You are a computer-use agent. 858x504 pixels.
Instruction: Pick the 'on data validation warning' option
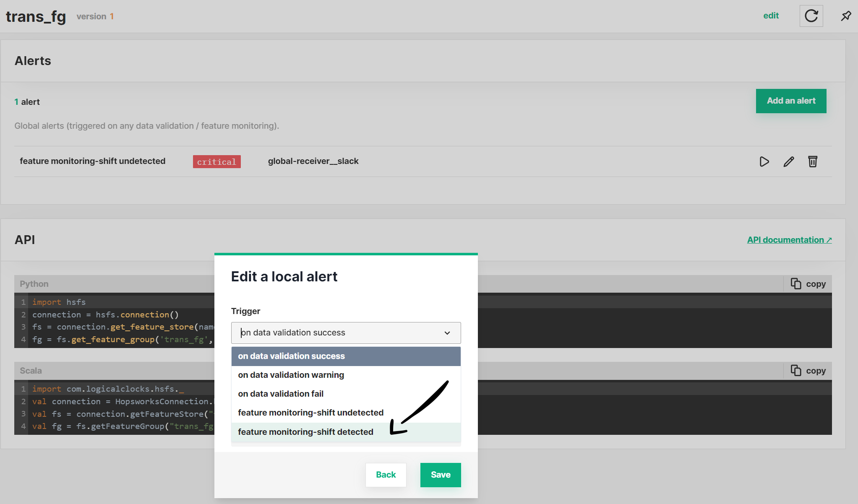(x=290, y=374)
